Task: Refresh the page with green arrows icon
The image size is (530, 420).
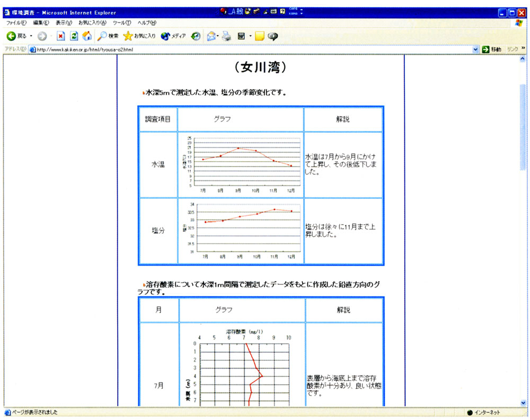Action: tap(74, 36)
